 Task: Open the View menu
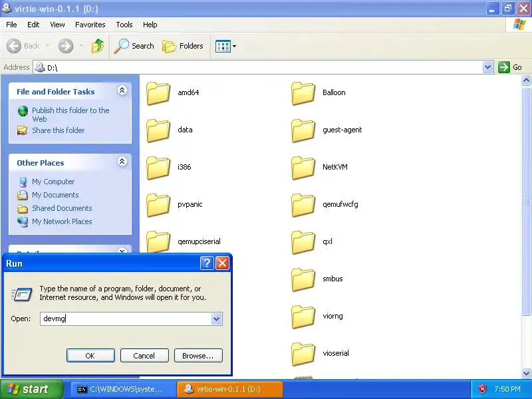(57, 25)
